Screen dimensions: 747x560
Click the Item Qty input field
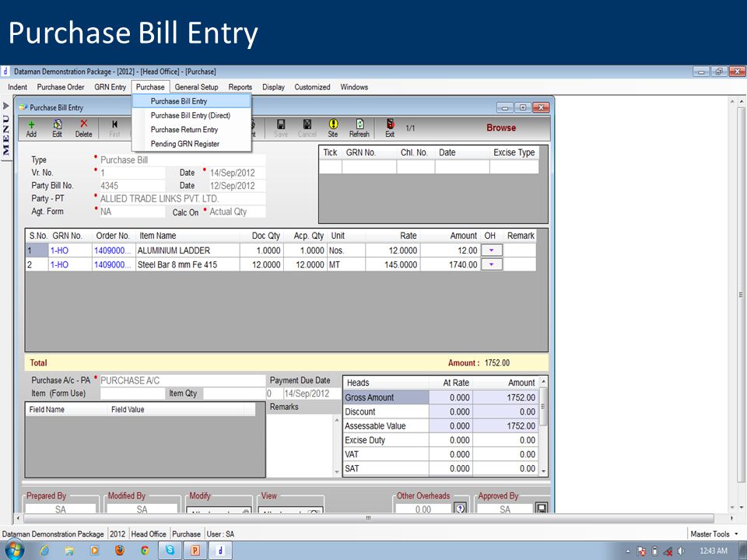point(234,394)
